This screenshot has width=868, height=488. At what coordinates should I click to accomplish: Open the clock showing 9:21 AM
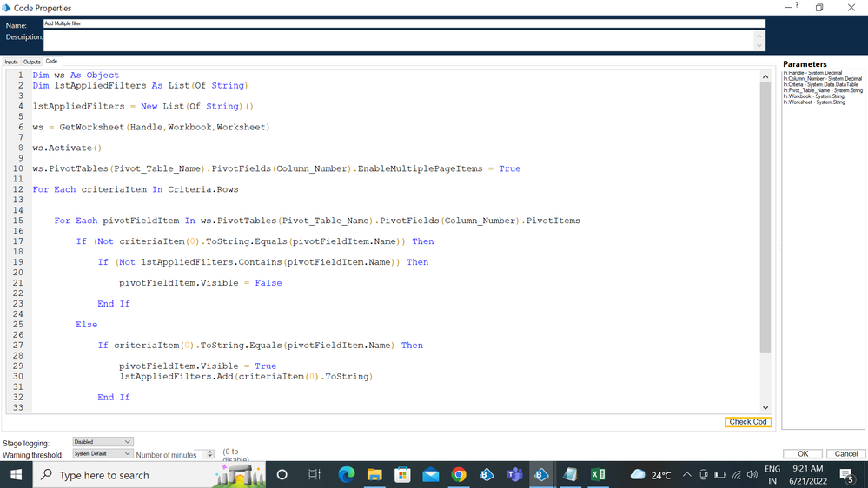click(807, 475)
